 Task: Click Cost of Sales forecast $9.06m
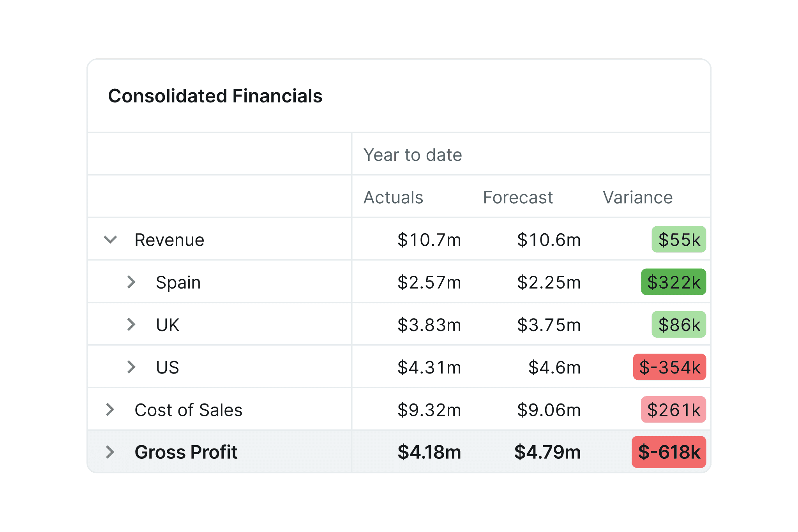tap(549, 410)
